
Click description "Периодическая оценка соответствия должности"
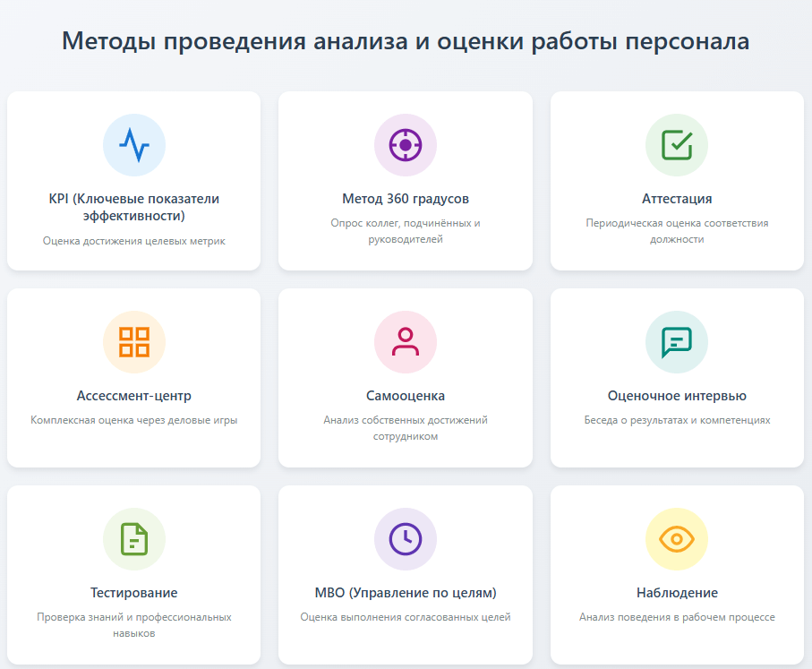tap(677, 231)
